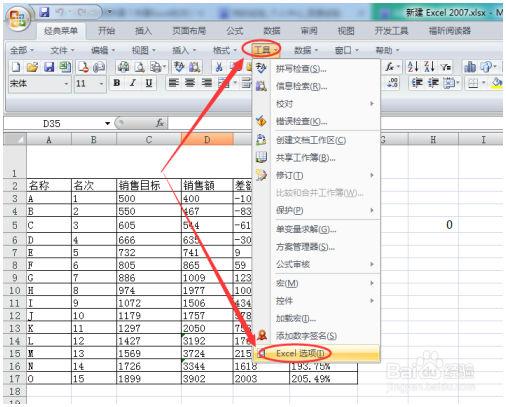Image resolution: width=506 pixels, height=407 pixels.
Task: Click the fx function icon in toolbar
Action: (x=390, y=67)
